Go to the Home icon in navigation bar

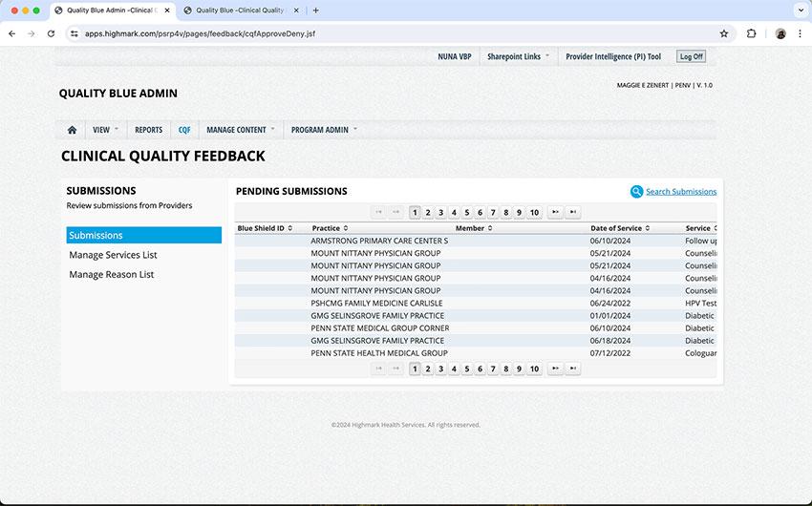72,130
